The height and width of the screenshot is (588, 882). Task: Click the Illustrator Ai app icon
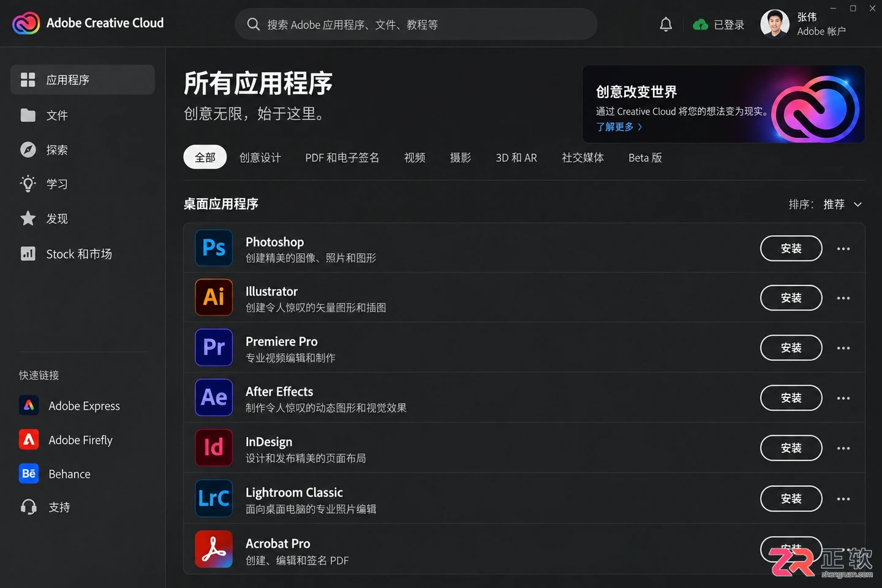(214, 297)
